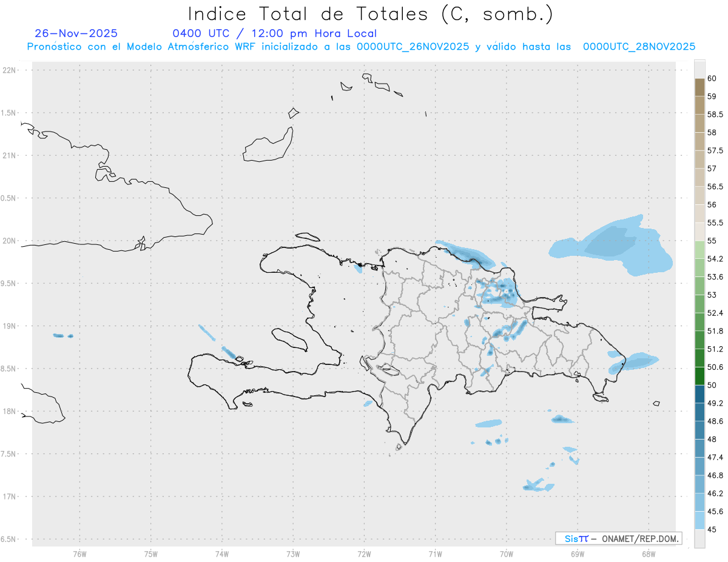Viewport: 728px width, 562px height.
Task: Click the axis label '0.5N'
Action: (x=9, y=198)
